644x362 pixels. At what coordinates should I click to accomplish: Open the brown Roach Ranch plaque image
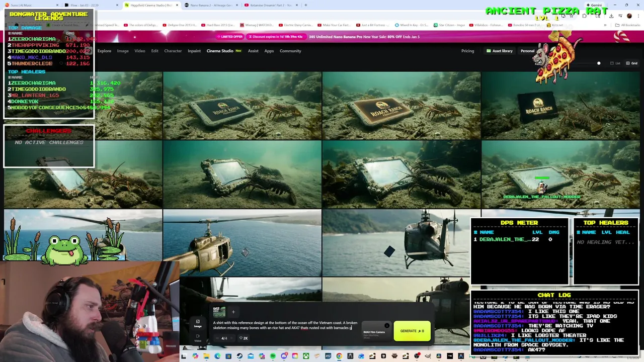[x=401, y=105]
